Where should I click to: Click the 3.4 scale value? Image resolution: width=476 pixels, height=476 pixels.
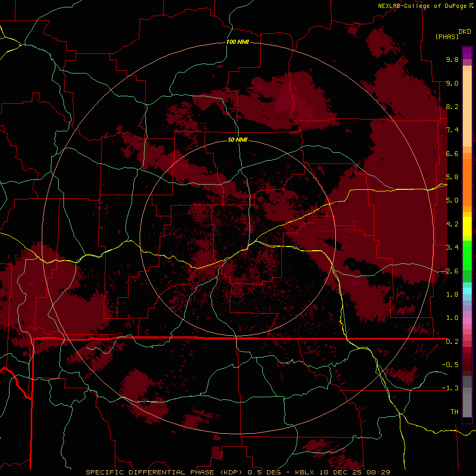click(452, 248)
